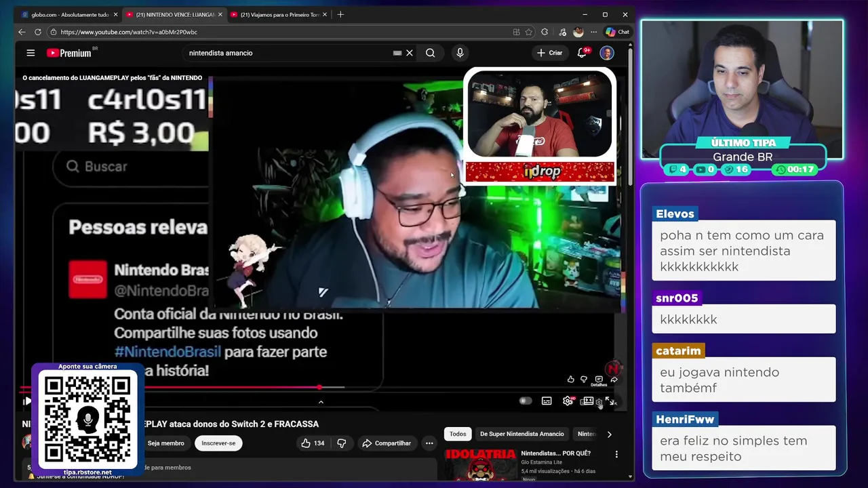Close the globo.com tab
Image resolution: width=868 pixels, height=488 pixels.
tap(115, 14)
